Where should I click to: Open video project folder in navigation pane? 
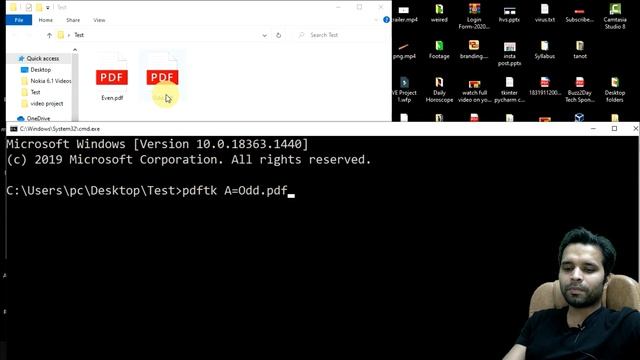(47, 104)
